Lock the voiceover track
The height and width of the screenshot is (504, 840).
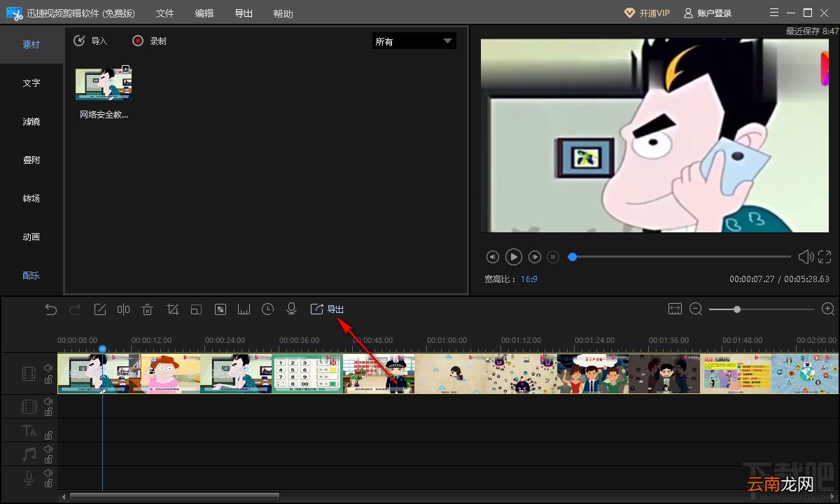48,484
